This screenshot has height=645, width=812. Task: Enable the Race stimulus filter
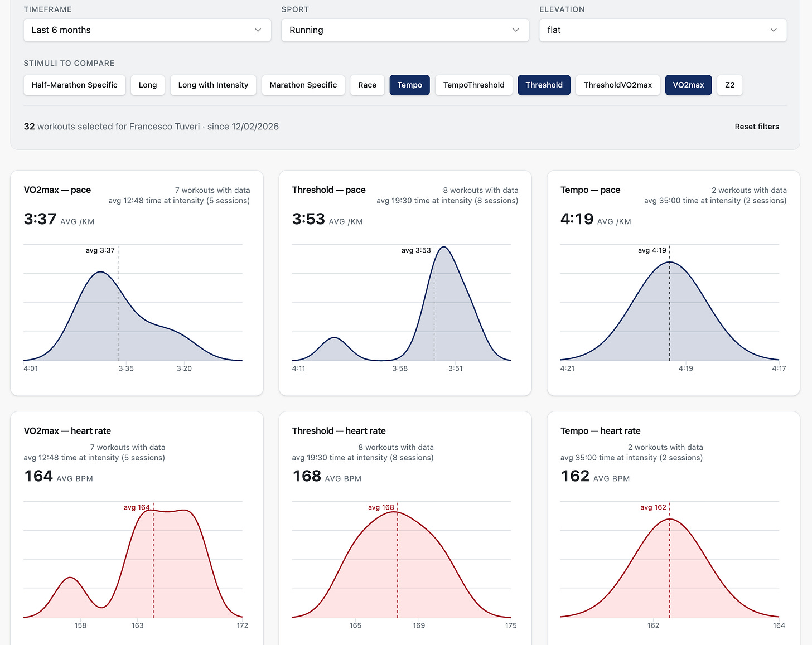[x=368, y=85]
